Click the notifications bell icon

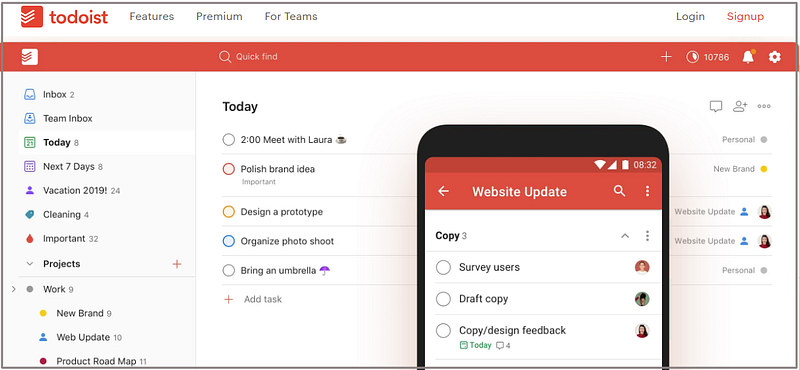tap(748, 57)
